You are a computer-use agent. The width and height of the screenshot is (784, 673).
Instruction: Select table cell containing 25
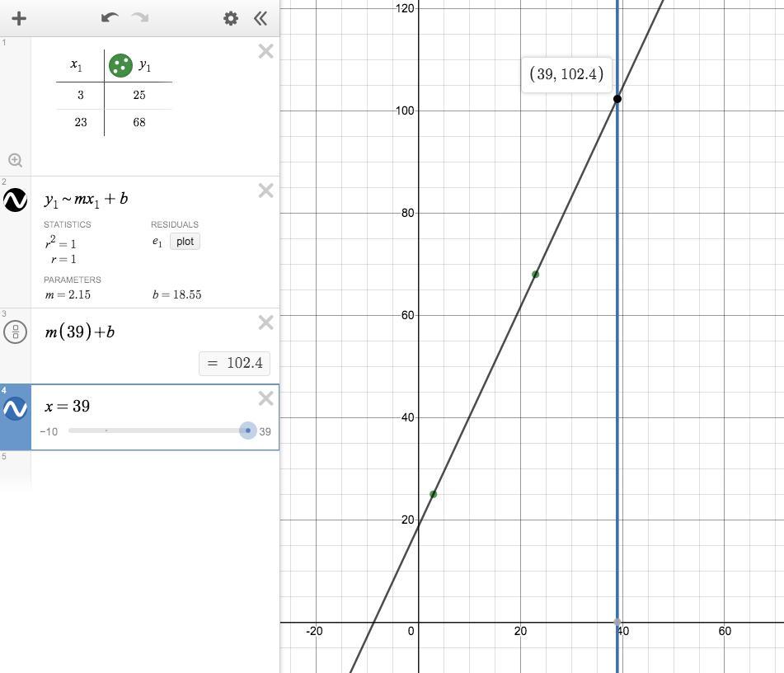(x=139, y=95)
